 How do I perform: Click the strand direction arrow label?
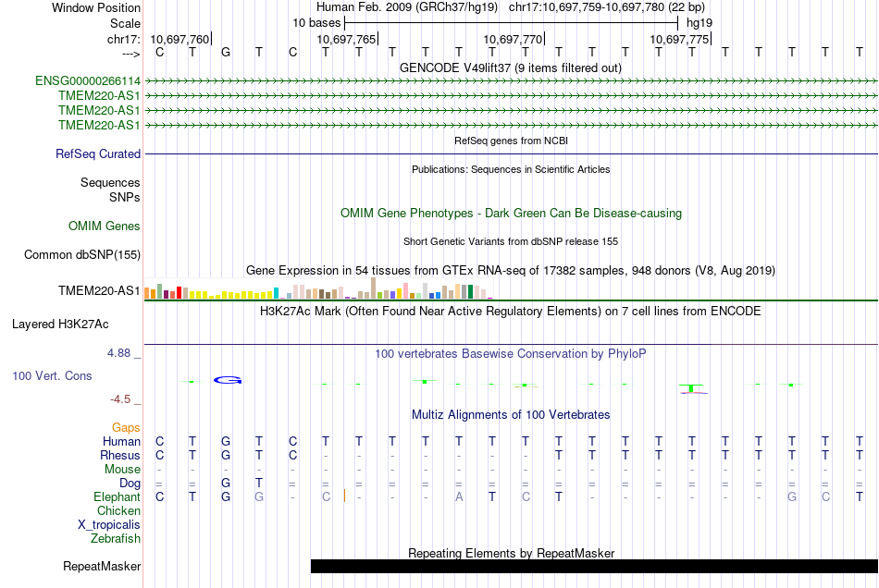pyautogui.click(x=131, y=54)
